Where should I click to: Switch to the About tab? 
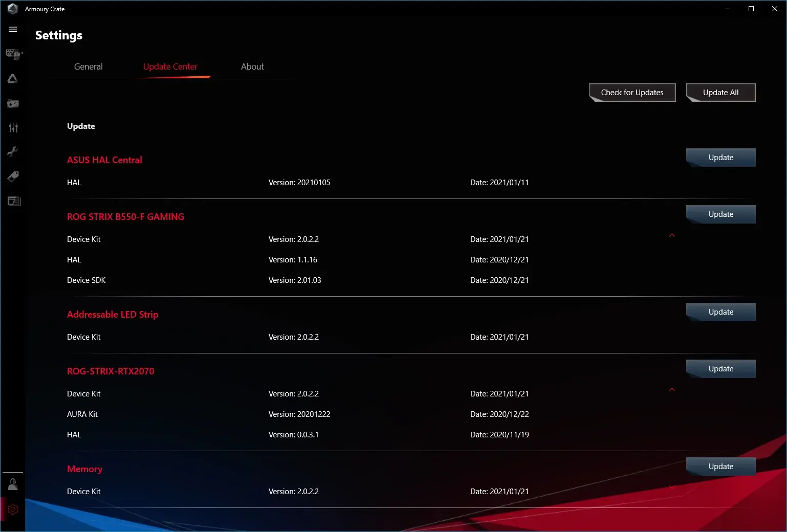pos(252,66)
